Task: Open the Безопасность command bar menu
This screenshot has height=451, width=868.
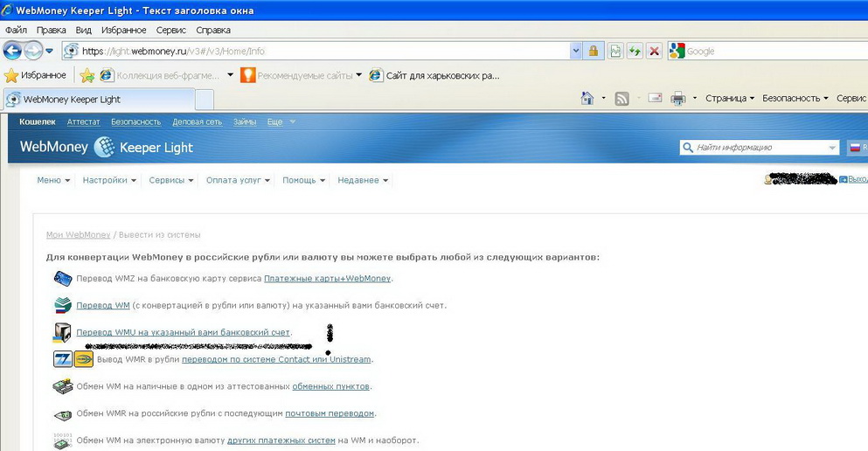Action: [795, 98]
